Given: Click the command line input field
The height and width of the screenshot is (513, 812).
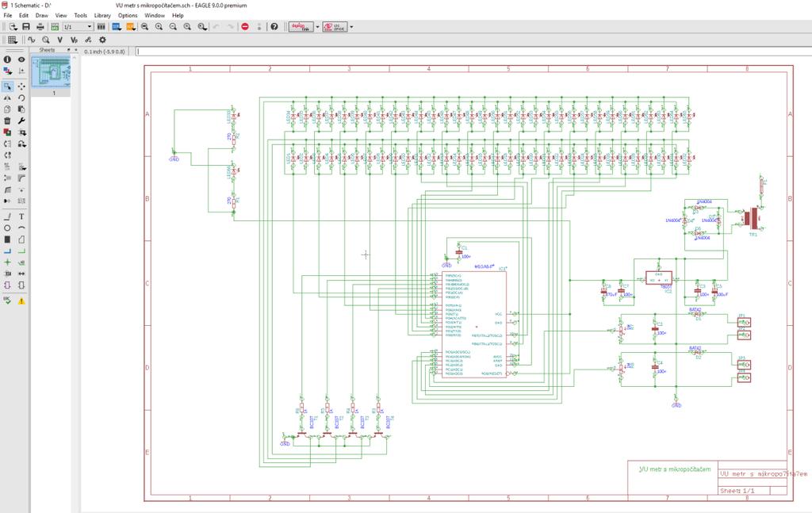Looking at the screenshot, I should click(x=473, y=52).
